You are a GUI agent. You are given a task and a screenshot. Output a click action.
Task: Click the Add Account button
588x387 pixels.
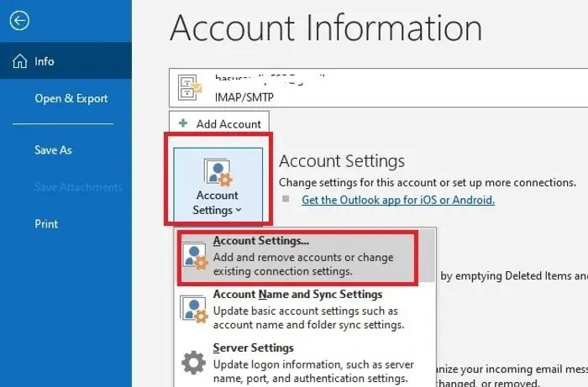(219, 123)
